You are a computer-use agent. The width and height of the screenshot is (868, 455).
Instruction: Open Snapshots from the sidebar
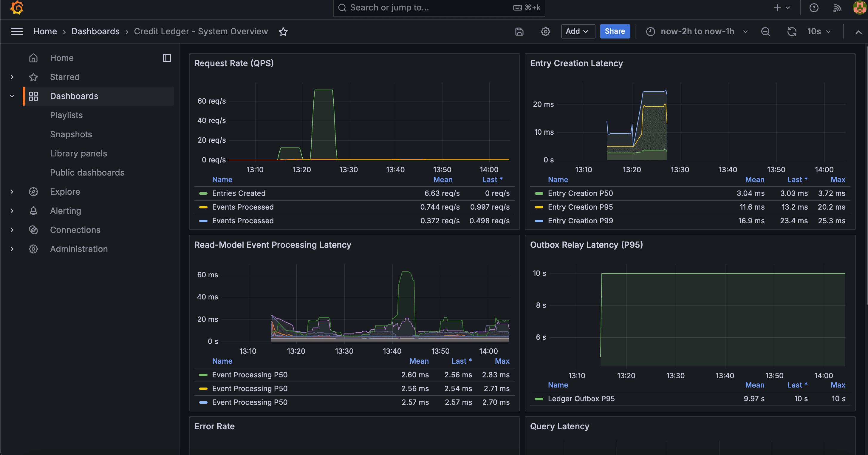click(71, 134)
